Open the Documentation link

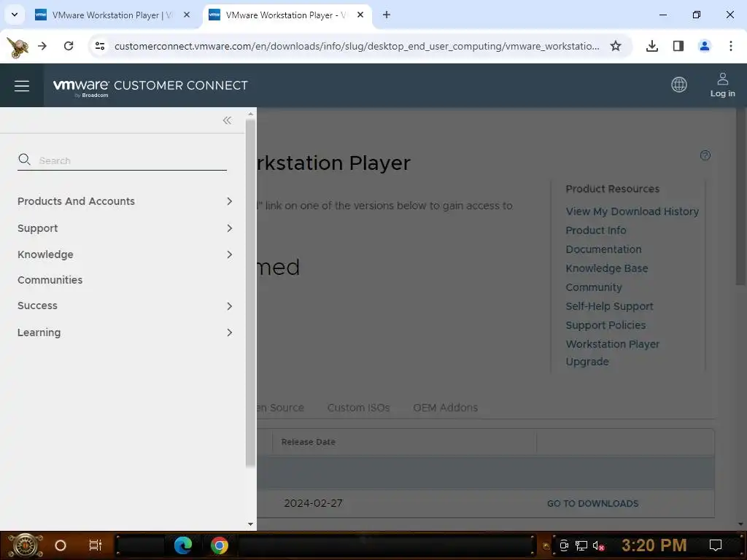[603, 249]
